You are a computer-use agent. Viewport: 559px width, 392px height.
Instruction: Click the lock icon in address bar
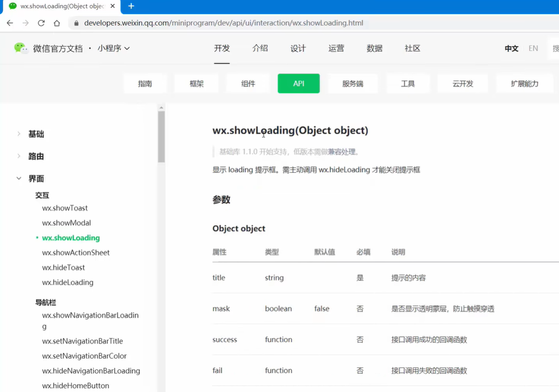[x=76, y=23]
